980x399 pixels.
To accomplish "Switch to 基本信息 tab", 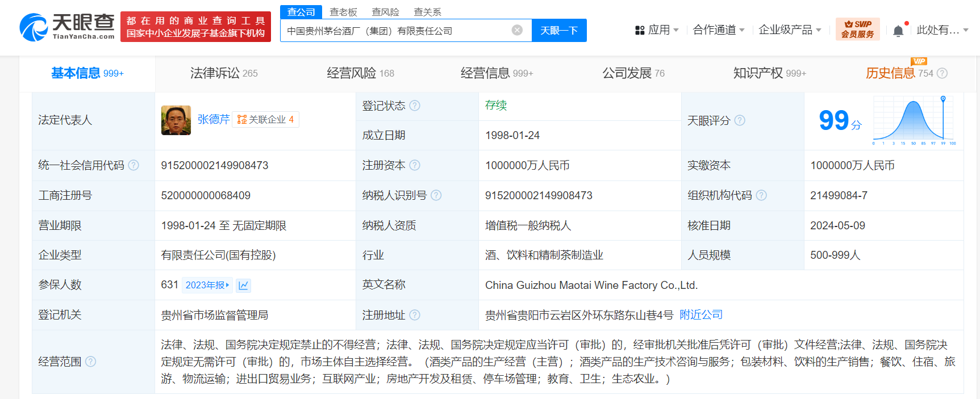I will click(x=87, y=73).
